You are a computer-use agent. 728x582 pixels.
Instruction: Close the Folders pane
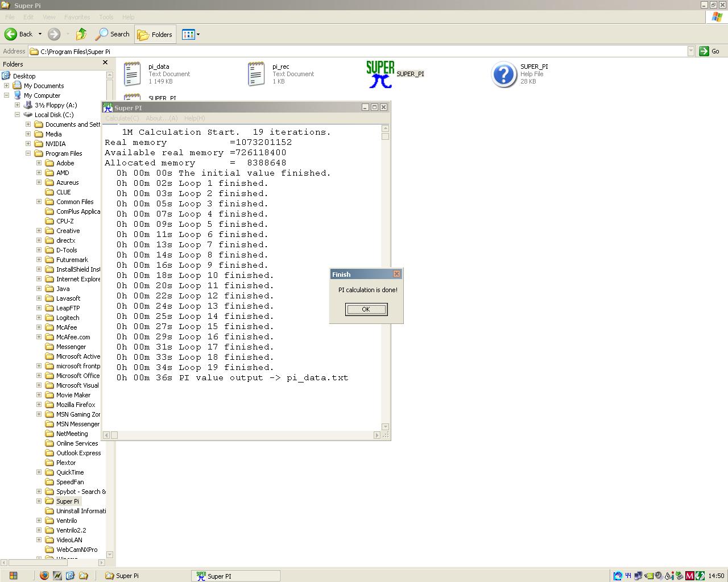point(105,63)
